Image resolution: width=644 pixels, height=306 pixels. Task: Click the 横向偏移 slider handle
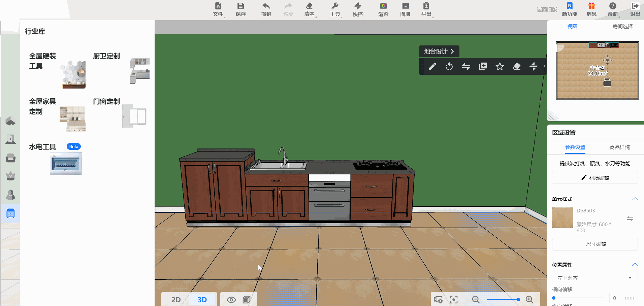click(x=554, y=298)
